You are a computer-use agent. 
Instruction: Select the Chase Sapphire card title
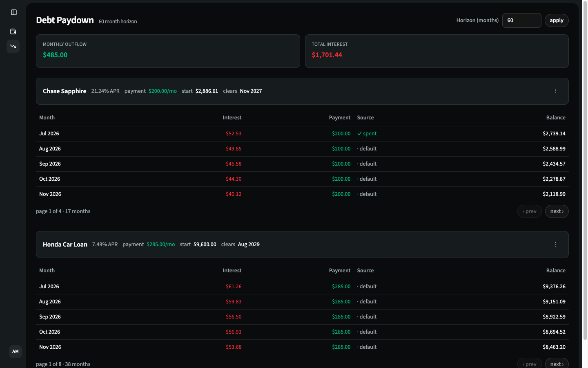click(x=65, y=91)
